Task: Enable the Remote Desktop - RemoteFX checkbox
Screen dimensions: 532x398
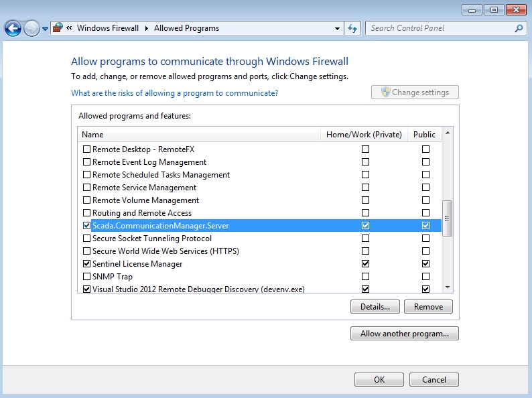Action: point(86,149)
